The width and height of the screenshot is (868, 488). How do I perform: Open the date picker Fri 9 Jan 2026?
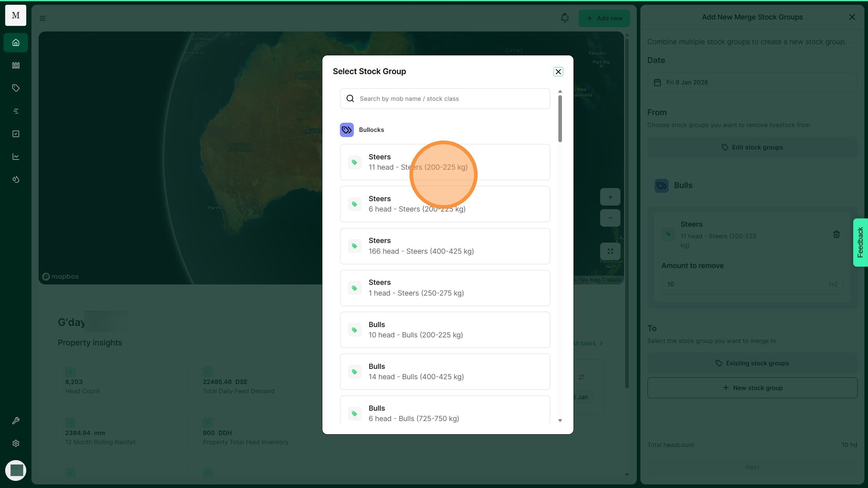[x=752, y=82]
